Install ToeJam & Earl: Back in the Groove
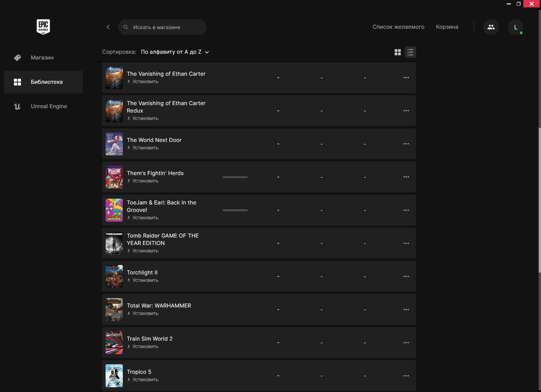The width and height of the screenshot is (541, 392). coord(143,218)
